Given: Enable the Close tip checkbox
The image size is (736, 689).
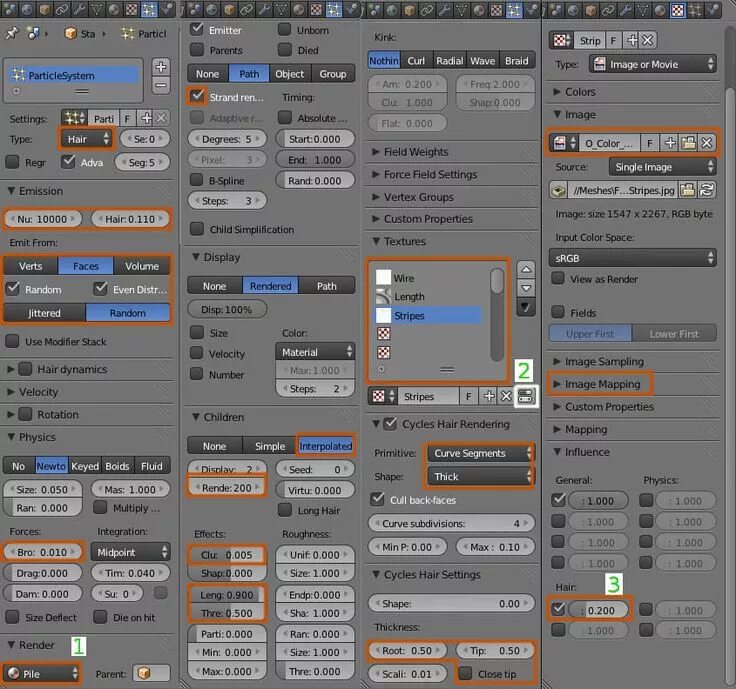Looking at the screenshot, I should (465, 673).
